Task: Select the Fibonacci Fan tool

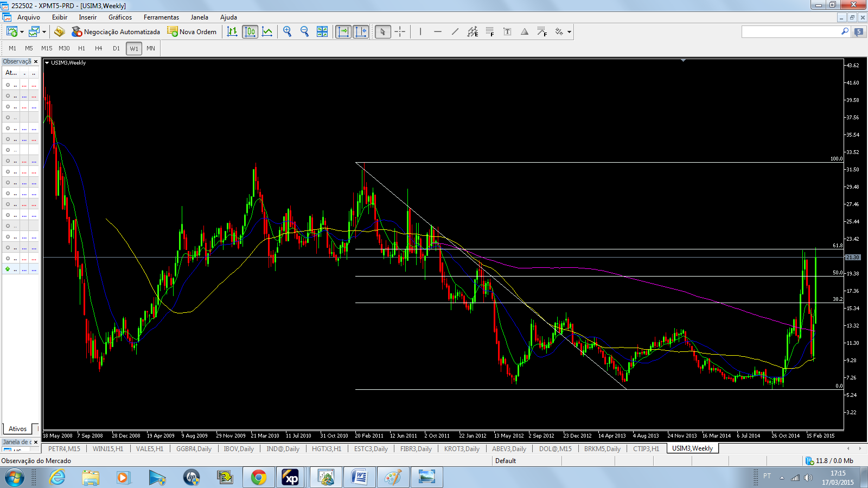Action: [542, 31]
